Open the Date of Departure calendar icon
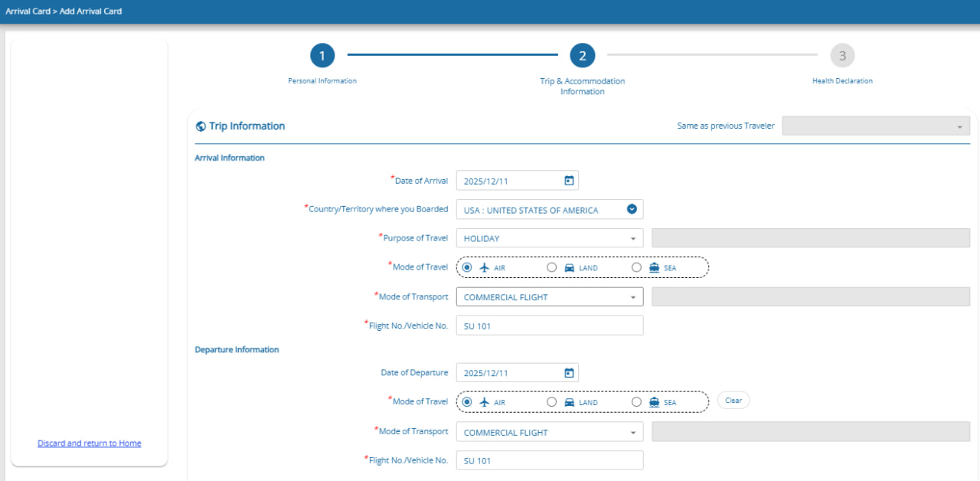 [x=569, y=373]
